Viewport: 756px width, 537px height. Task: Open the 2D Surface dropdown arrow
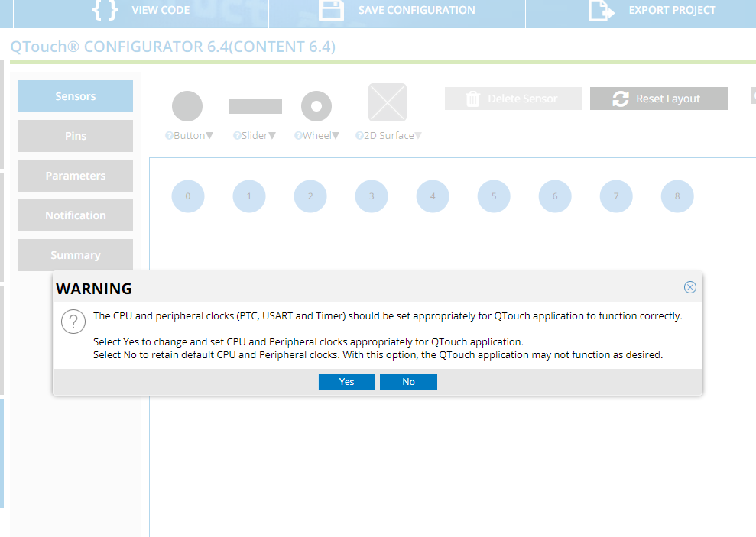(x=417, y=135)
